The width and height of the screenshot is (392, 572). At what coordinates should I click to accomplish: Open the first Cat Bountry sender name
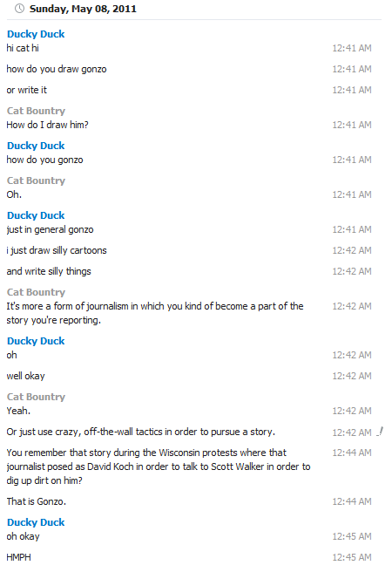36,111
